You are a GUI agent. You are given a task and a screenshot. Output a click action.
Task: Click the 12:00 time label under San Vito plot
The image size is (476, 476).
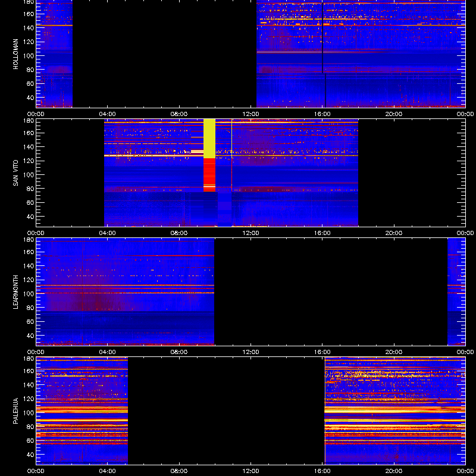click(250, 233)
